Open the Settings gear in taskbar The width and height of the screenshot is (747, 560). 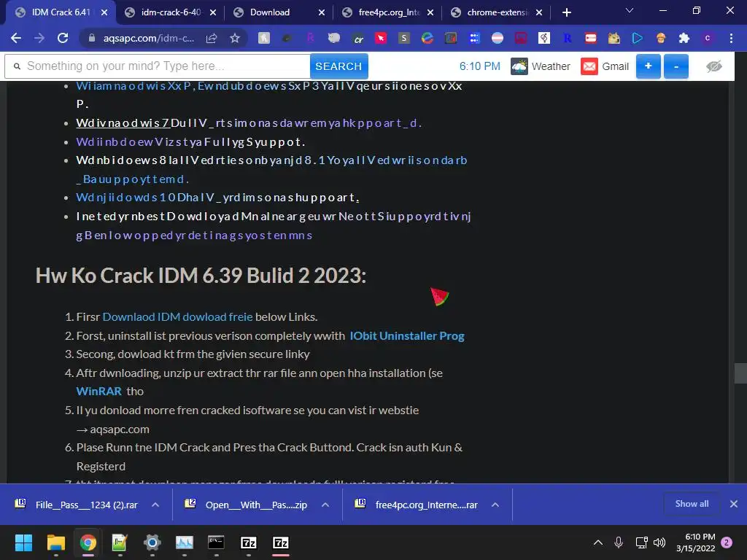[152, 542]
